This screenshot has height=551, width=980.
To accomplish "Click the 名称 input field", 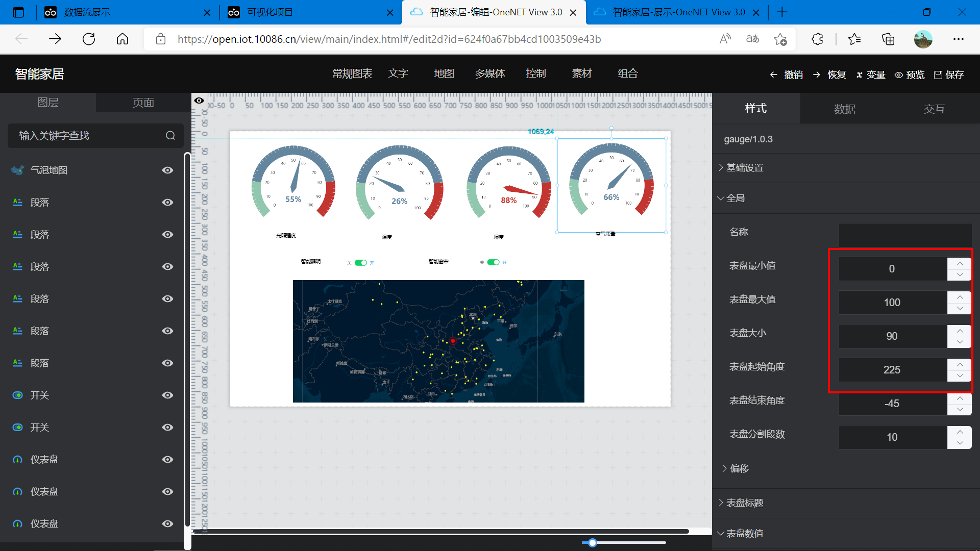I will pos(905,235).
